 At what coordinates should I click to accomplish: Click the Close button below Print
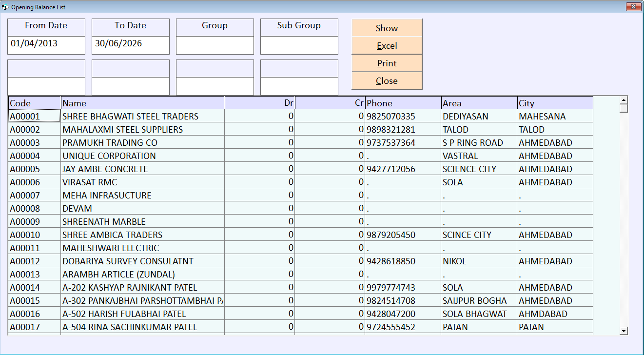pyautogui.click(x=387, y=80)
